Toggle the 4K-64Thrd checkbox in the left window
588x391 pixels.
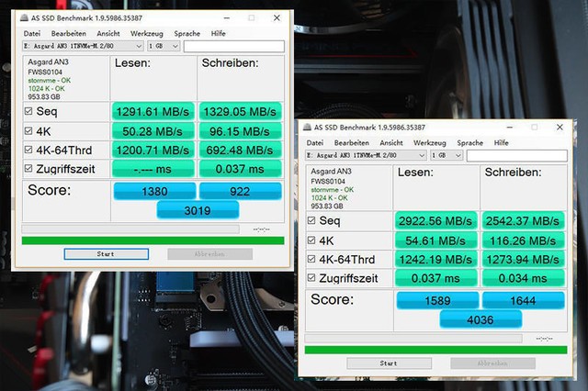(x=28, y=150)
